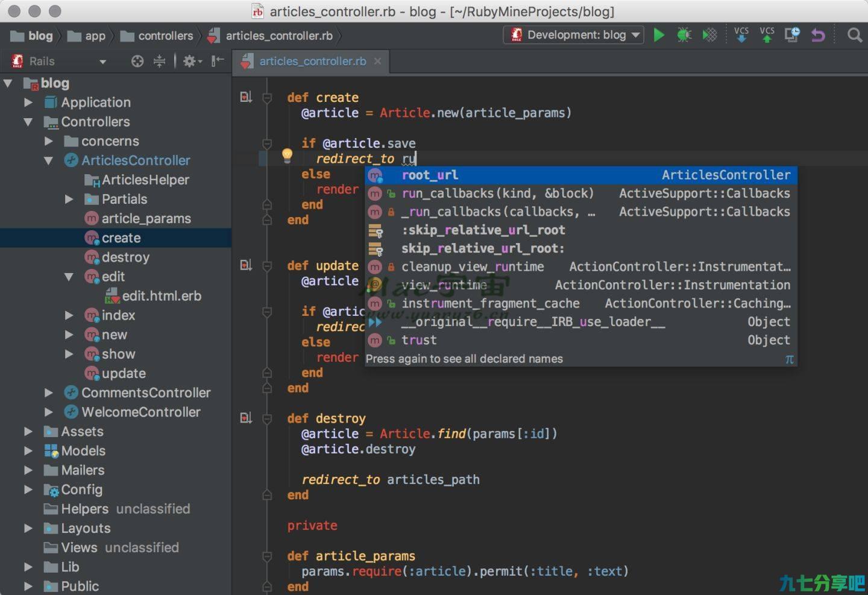Run with coverage icon in toolbar
868x595 pixels.
710,35
